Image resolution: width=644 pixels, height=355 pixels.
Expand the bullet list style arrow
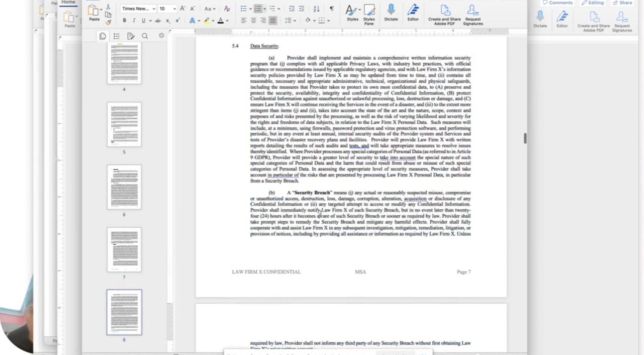(250, 9)
